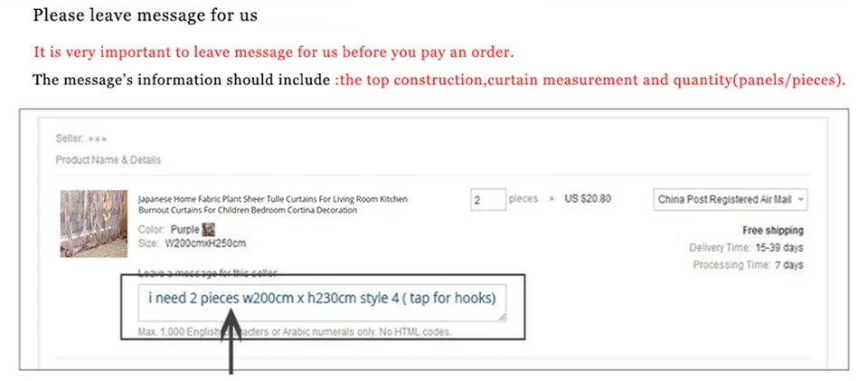Click the curtain product thumbnail image

tap(93, 224)
